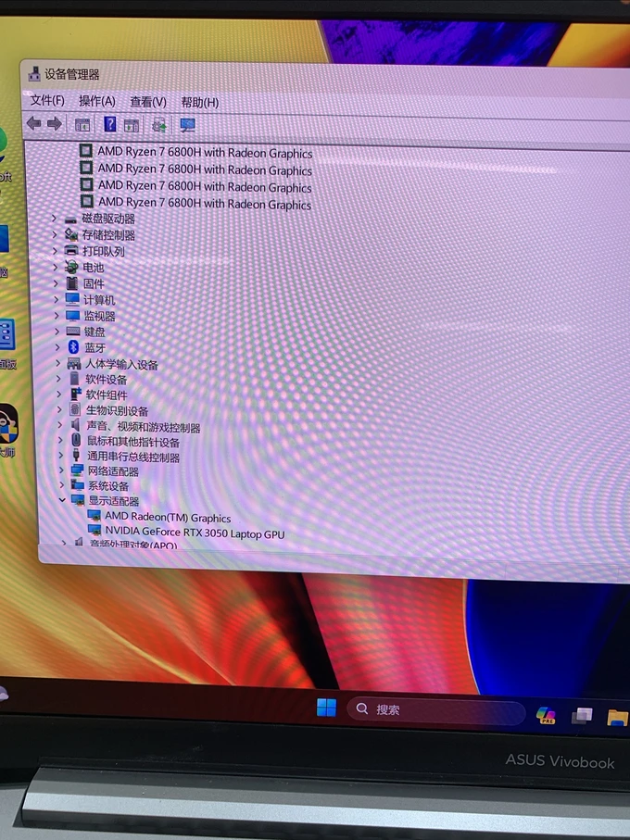The width and height of the screenshot is (630, 840).
Task: Click the firmware chip icon beside 固件
Action: pos(72,282)
